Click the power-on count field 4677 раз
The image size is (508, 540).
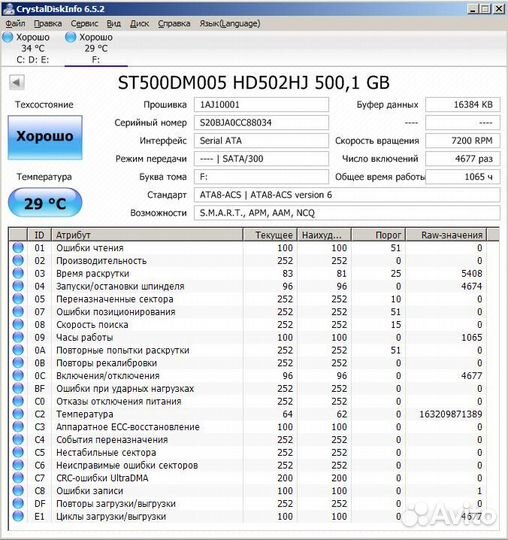[463, 159]
